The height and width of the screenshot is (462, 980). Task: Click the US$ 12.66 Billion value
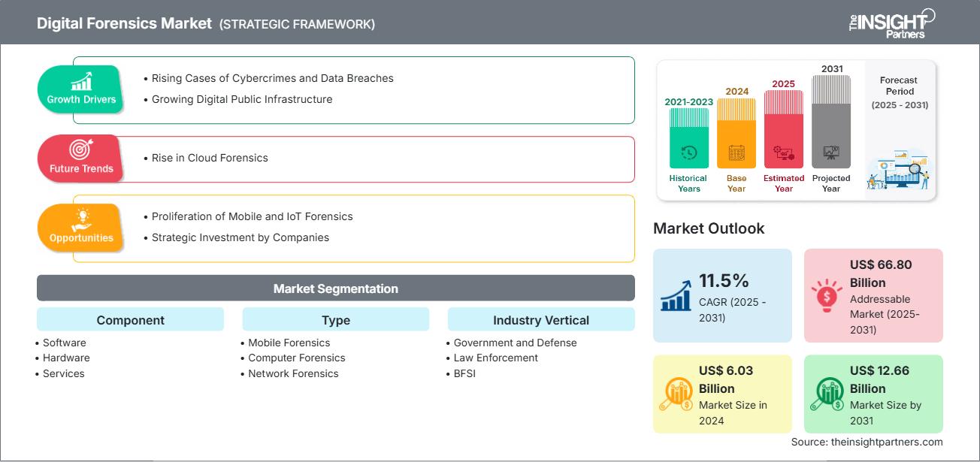(x=880, y=379)
